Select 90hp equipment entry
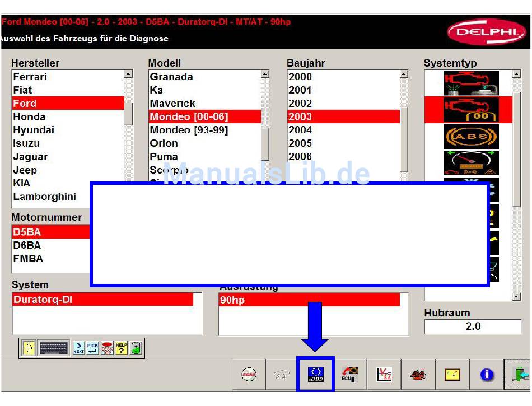 click(x=310, y=300)
